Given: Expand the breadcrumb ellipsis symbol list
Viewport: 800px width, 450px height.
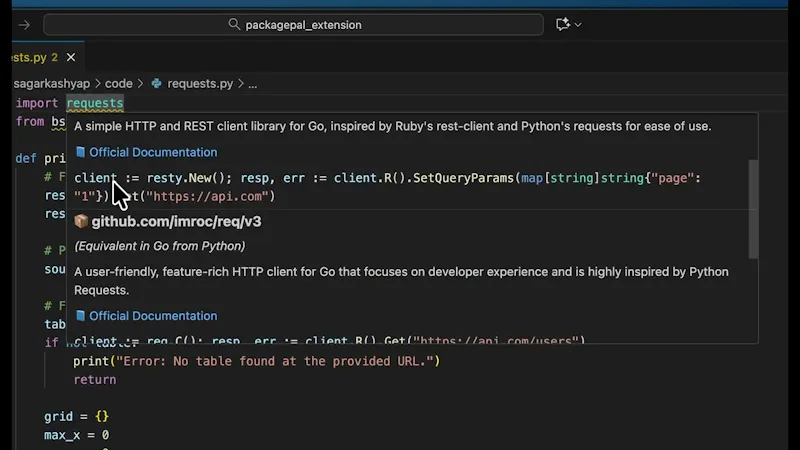Looking at the screenshot, I should (253, 84).
